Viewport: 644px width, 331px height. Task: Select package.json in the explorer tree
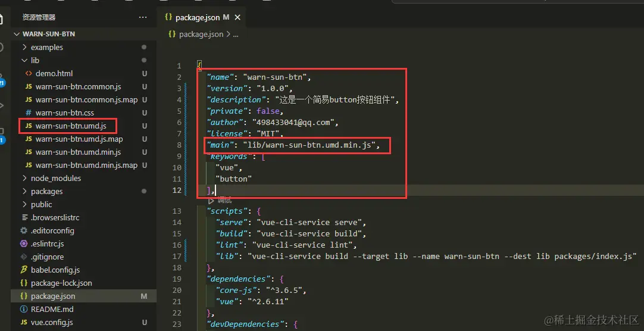click(x=83, y=296)
